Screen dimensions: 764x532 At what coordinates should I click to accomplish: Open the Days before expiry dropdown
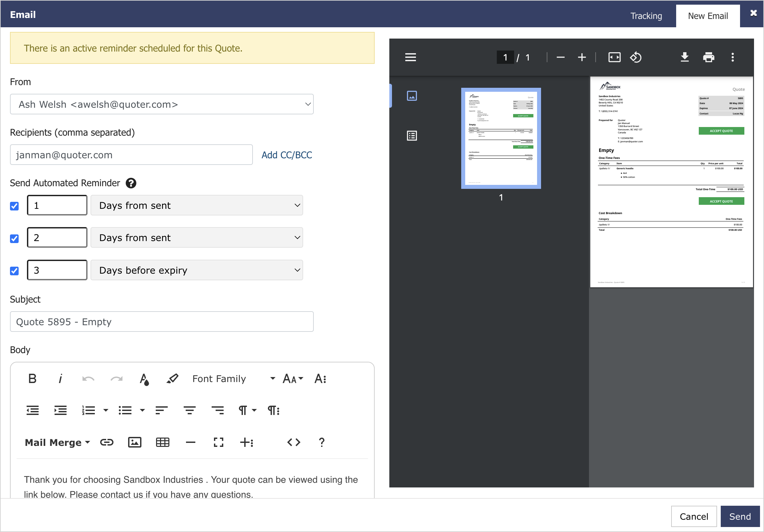pyautogui.click(x=197, y=270)
